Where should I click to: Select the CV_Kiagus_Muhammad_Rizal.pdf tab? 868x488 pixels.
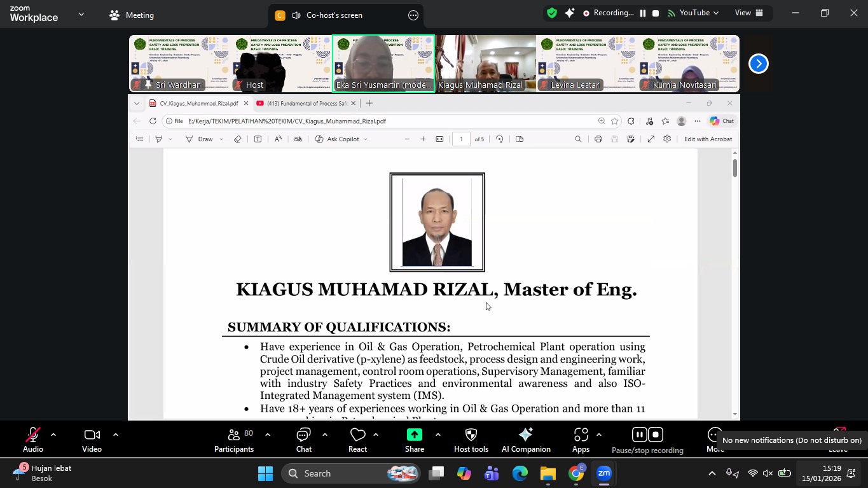pos(198,104)
